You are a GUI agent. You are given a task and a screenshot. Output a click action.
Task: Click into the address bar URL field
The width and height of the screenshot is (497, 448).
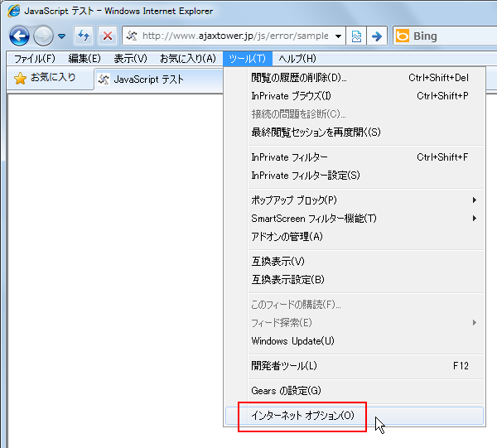tap(235, 36)
